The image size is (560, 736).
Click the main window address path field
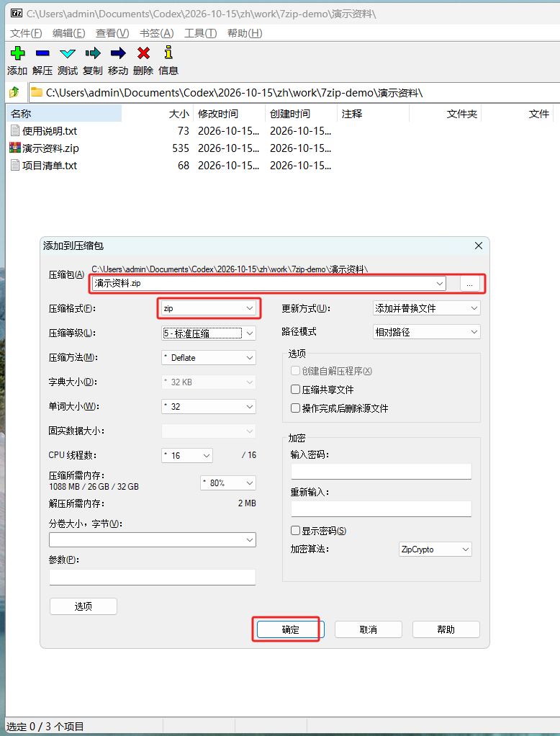pyautogui.click(x=294, y=92)
